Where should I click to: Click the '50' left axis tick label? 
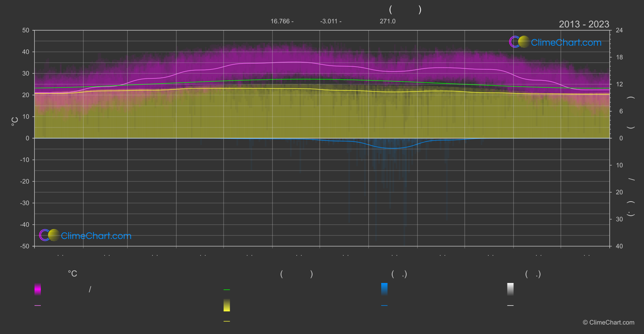[26, 30]
